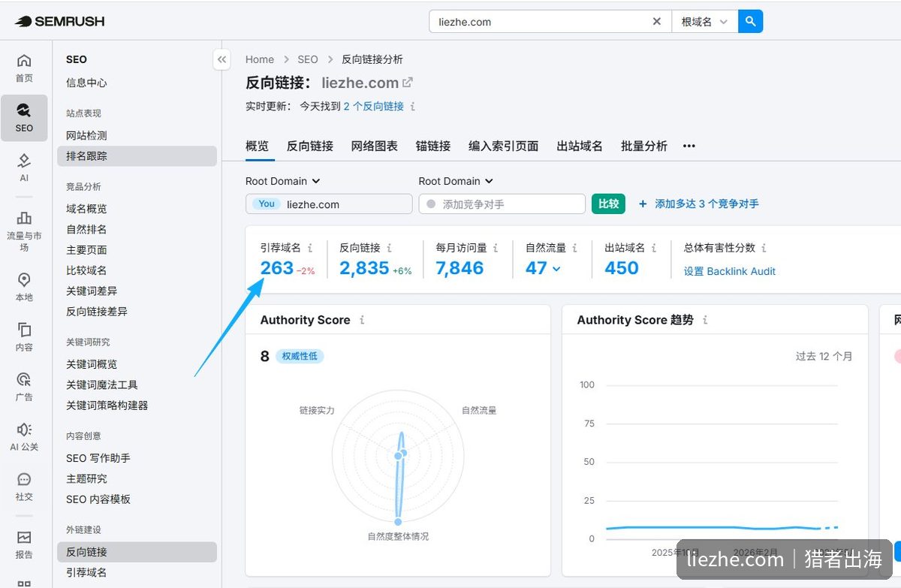Screen dimensions: 901x588
Task: Click the 添加竞争对手 input field
Action: [502, 204]
